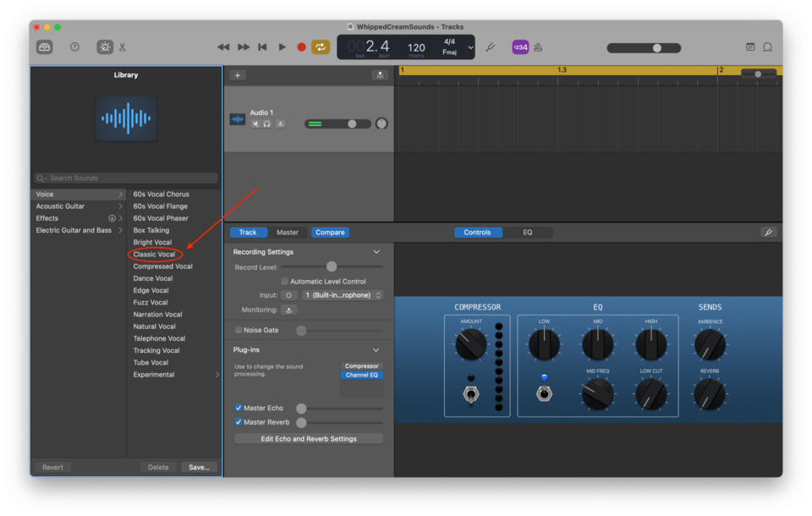Uncheck the Master Reverb checkbox
Screen dimensions: 812x516
click(239, 422)
